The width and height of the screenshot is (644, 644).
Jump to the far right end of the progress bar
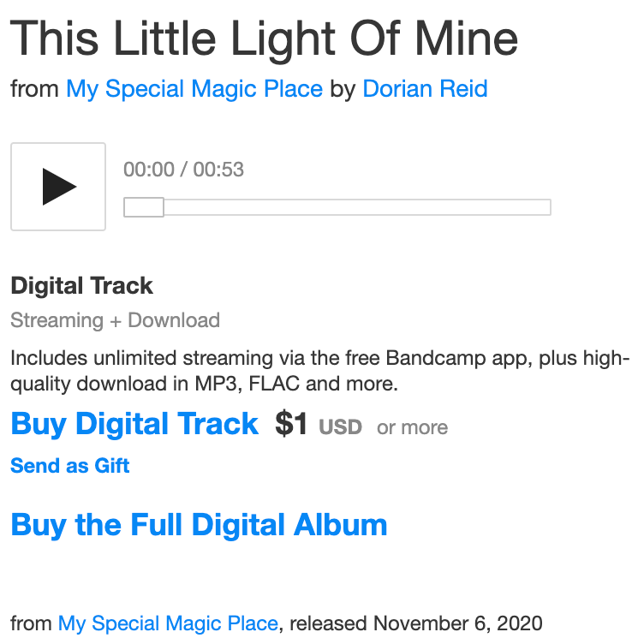(x=547, y=207)
